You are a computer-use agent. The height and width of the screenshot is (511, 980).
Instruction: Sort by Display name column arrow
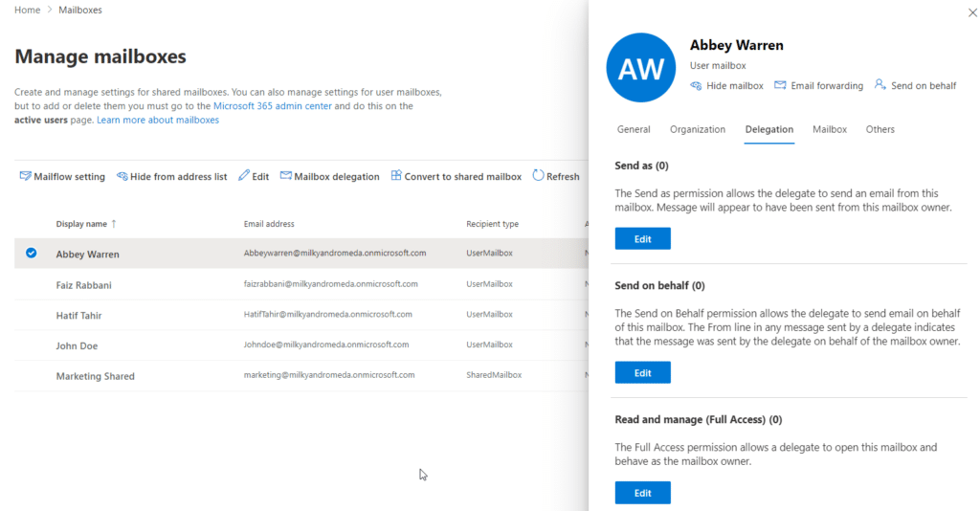click(114, 224)
